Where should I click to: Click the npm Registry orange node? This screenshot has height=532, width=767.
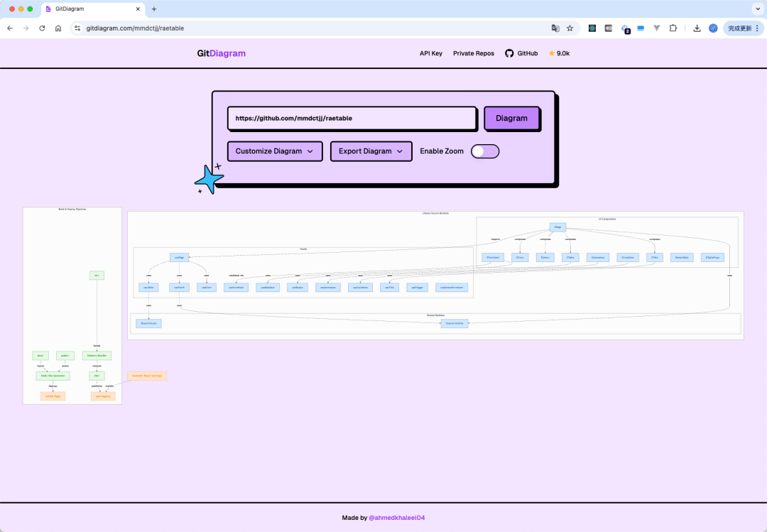tap(103, 396)
